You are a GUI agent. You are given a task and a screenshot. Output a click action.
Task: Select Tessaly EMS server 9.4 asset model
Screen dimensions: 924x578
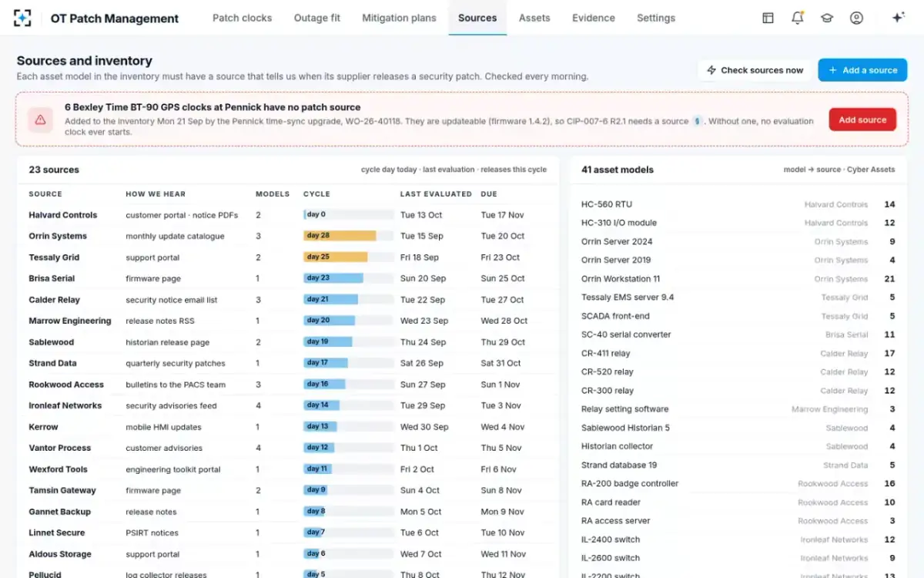point(628,297)
